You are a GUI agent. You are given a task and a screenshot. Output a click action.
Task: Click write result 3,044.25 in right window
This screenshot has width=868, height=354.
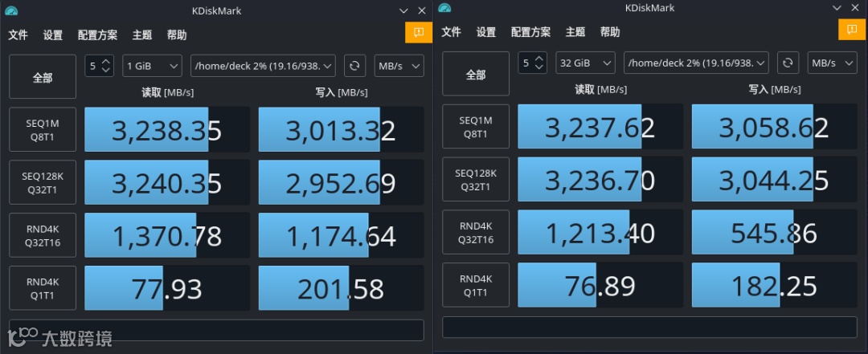[x=775, y=179]
